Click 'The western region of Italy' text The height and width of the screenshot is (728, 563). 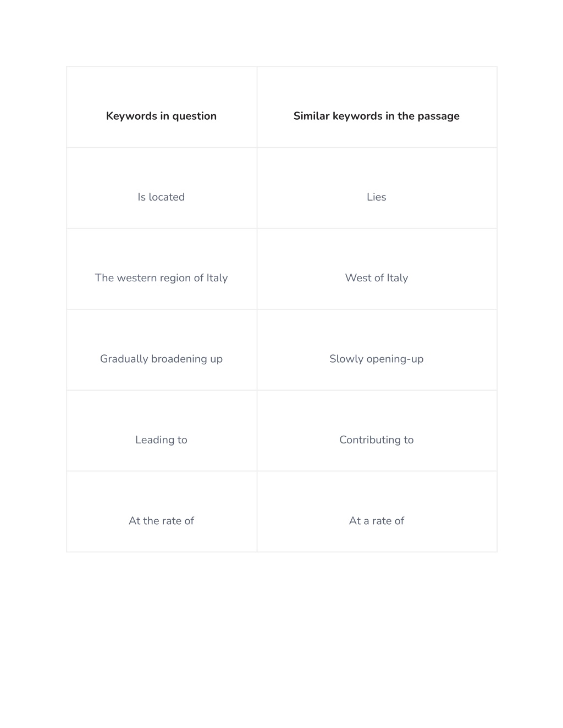(x=161, y=278)
